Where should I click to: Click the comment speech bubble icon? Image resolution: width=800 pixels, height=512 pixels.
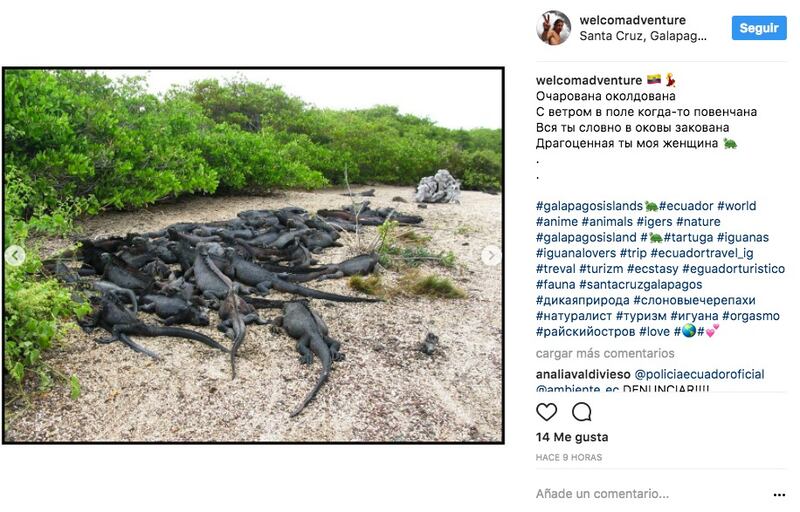[x=582, y=412]
